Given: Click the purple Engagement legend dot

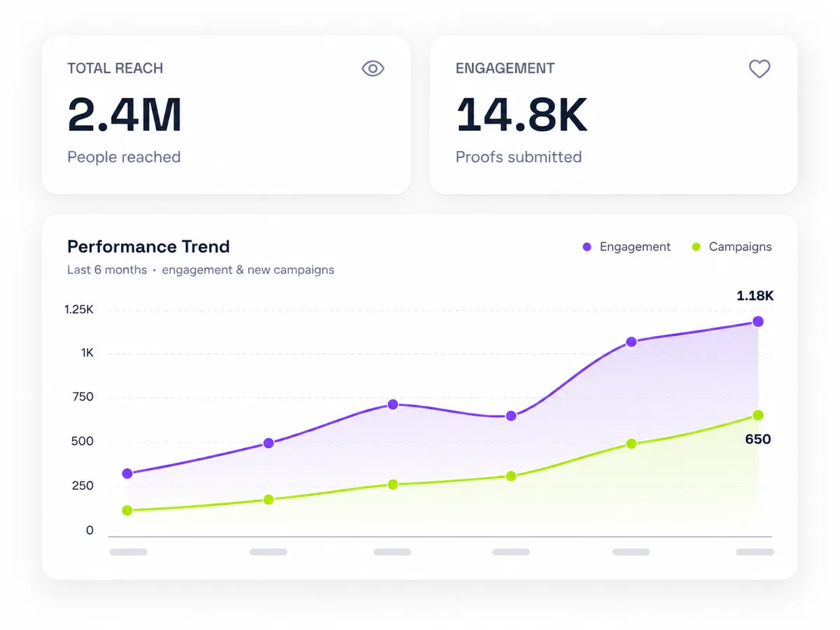Looking at the screenshot, I should tap(587, 247).
